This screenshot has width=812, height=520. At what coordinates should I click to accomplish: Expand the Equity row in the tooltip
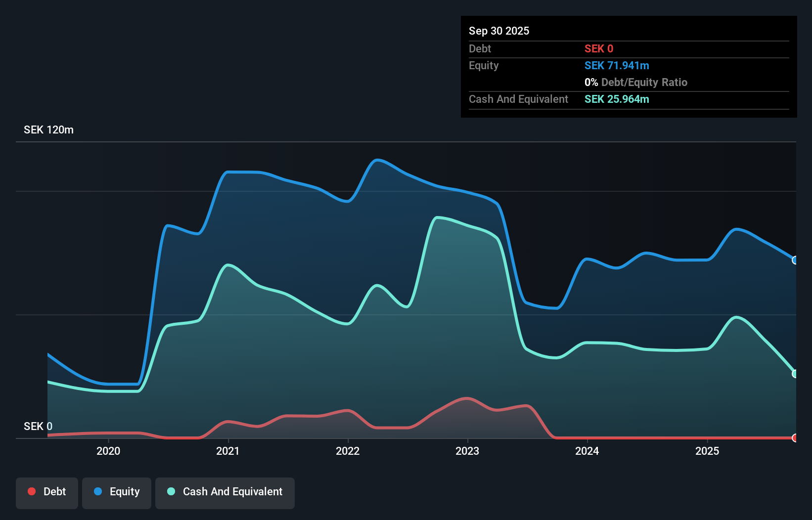coord(484,65)
